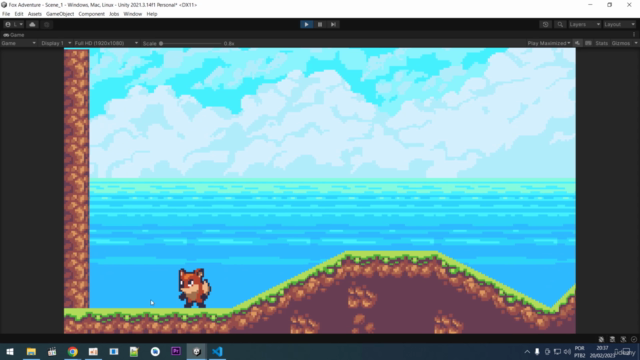
Task: Toggle the Gizmos button
Action: click(x=621, y=43)
